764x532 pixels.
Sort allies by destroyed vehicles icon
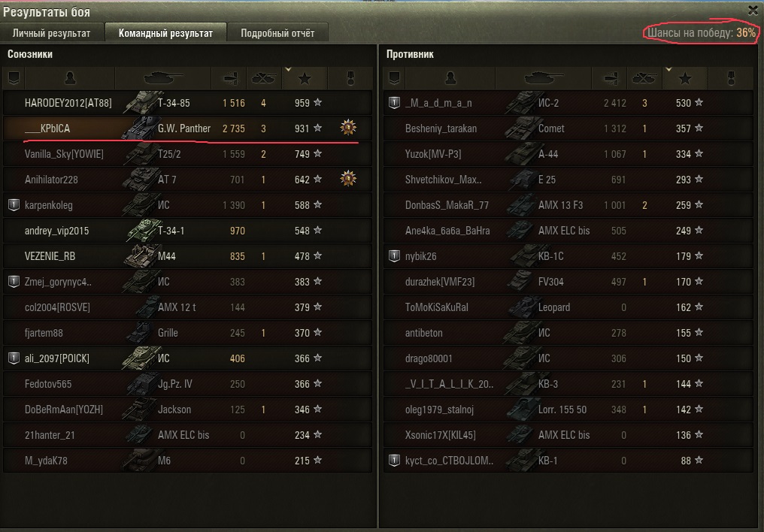coord(263,78)
